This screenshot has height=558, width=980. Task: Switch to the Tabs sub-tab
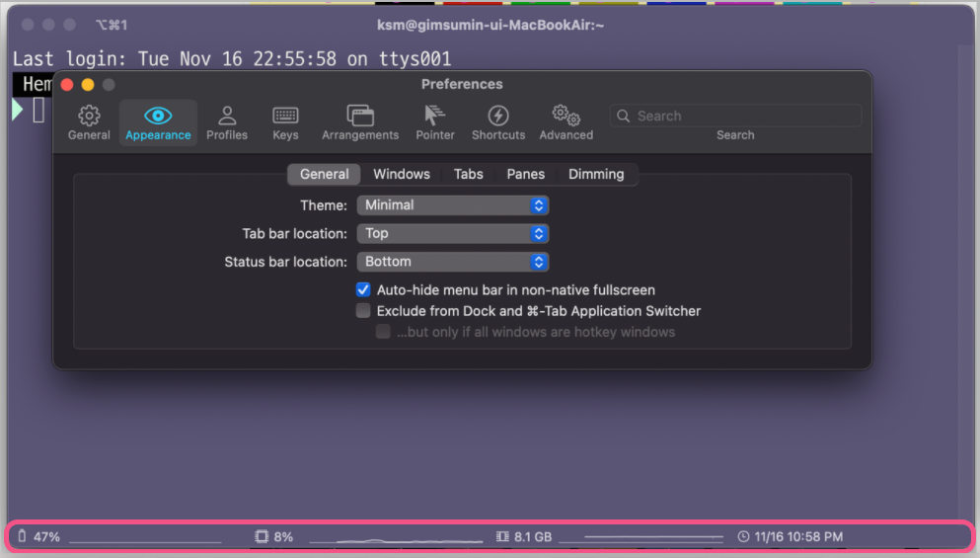pyautogui.click(x=468, y=174)
